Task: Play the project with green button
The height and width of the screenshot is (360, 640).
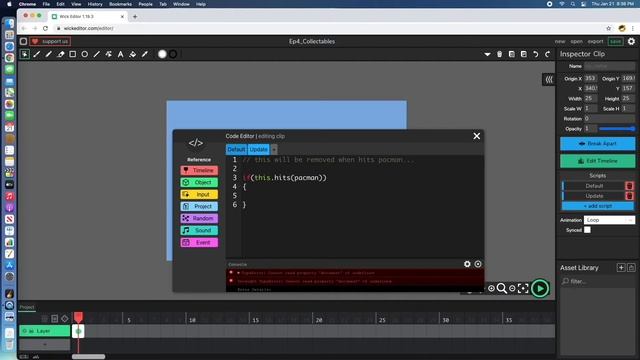Action: [540, 289]
